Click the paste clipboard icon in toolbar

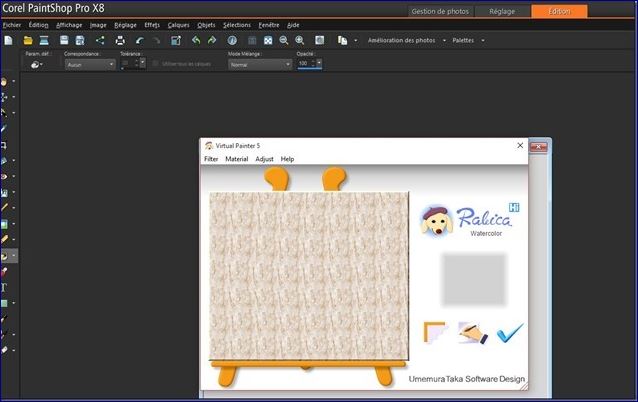pos(343,40)
